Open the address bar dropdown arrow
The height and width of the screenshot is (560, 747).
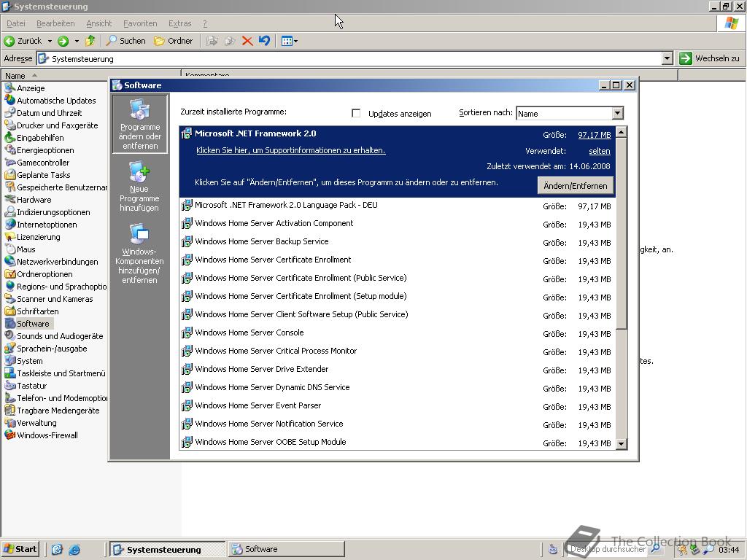click(x=667, y=58)
